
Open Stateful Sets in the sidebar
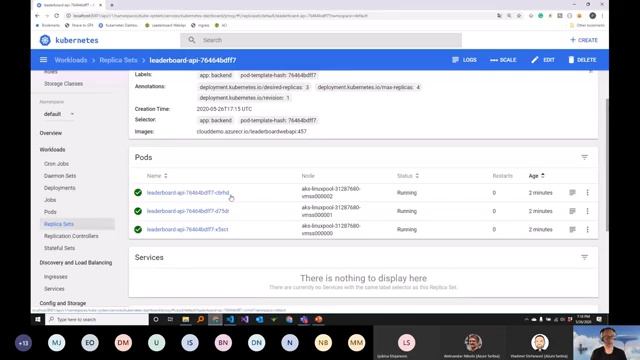[60, 248]
